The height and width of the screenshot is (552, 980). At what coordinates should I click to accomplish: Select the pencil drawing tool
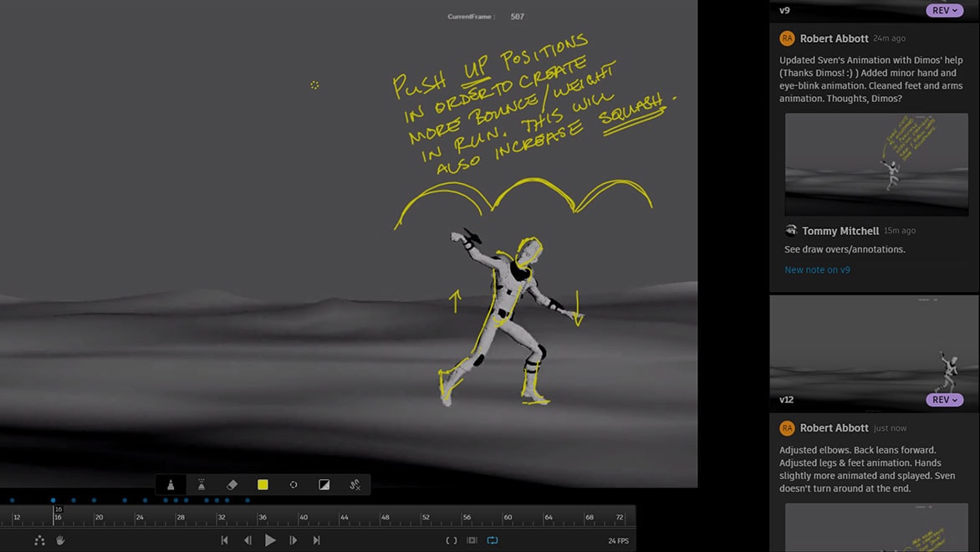click(171, 484)
